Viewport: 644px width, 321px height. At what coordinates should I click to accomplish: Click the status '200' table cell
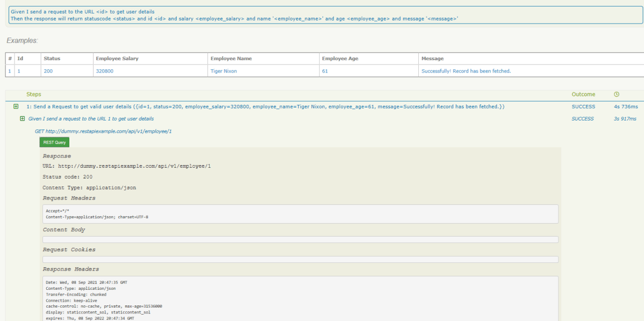[x=48, y=71]
